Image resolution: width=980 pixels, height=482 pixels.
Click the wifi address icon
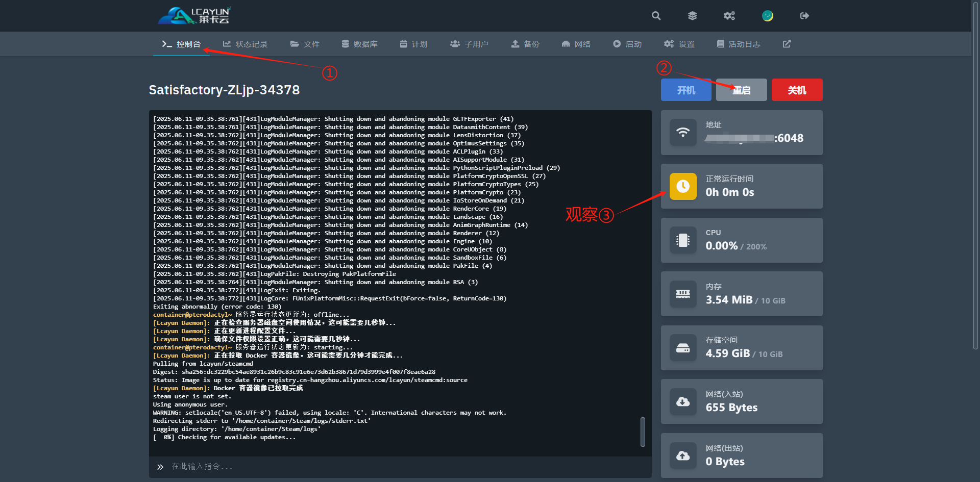click(683, 133)
